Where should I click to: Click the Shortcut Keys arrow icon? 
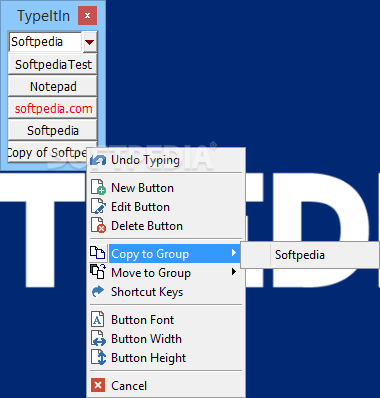tap(98, 291)
